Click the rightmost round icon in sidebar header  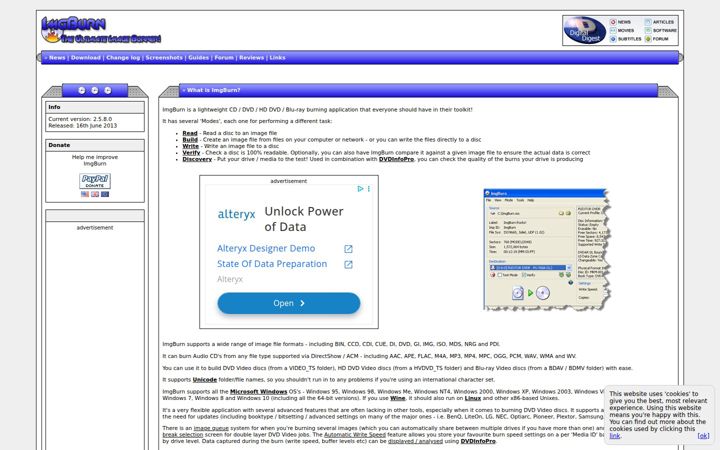107,90
